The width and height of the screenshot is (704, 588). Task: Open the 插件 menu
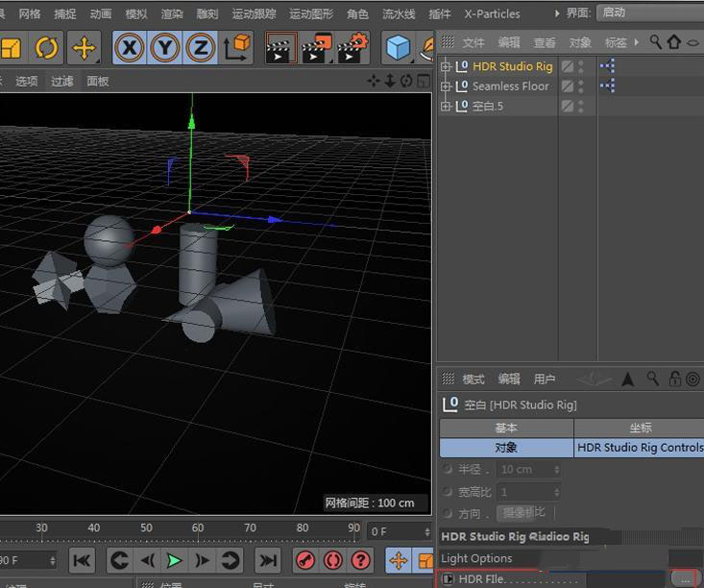click(440, 13)
